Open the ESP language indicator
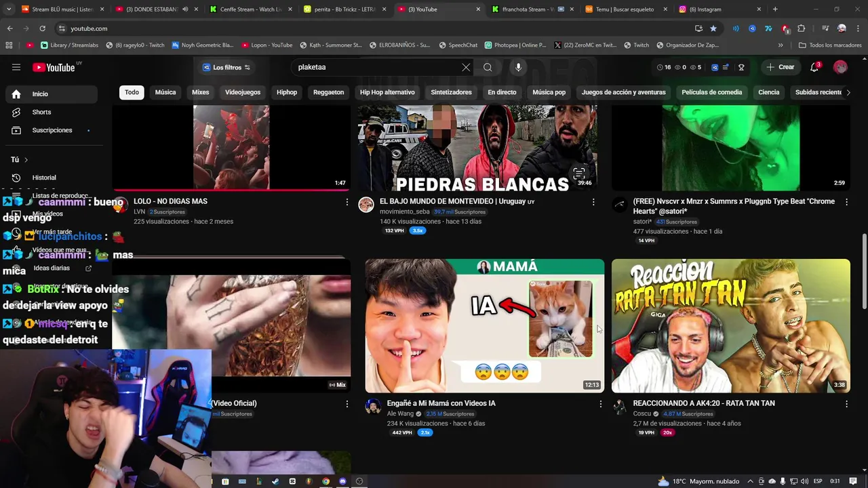868x488 pixels. point(818,481)
